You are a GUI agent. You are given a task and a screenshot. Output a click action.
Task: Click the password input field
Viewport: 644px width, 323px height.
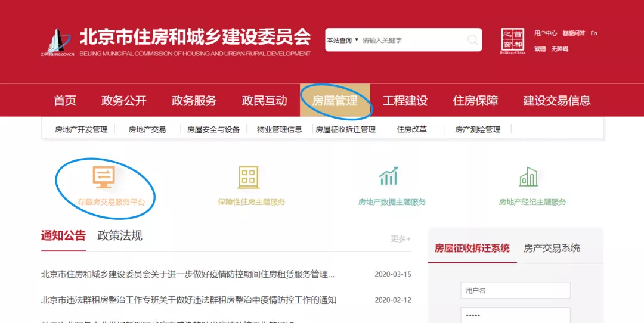515,315
